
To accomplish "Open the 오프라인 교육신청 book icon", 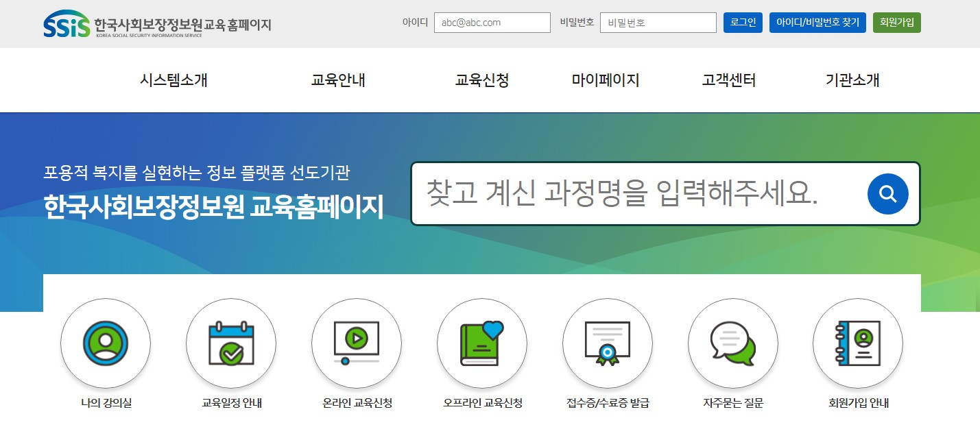I will click(482, 343).
